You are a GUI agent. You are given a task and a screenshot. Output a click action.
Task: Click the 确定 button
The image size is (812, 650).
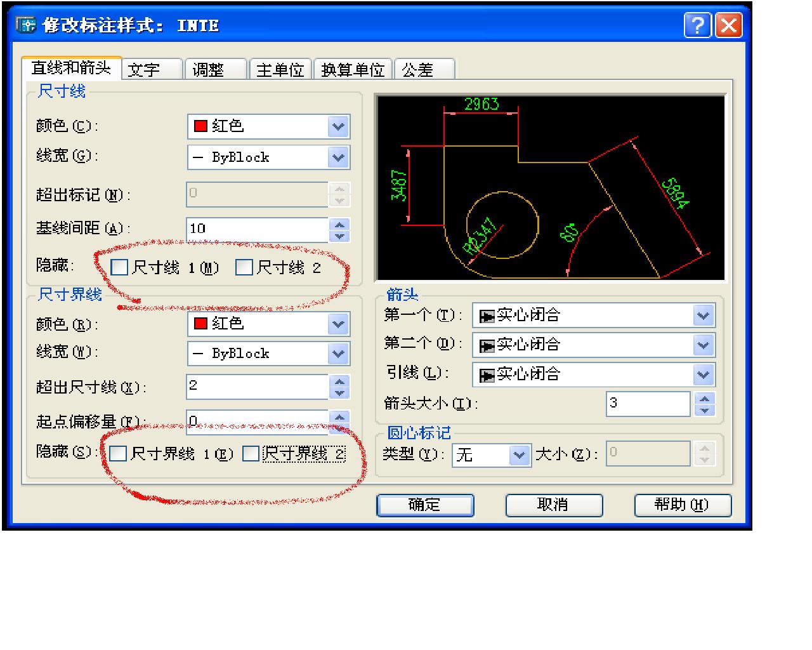point(425,505)
